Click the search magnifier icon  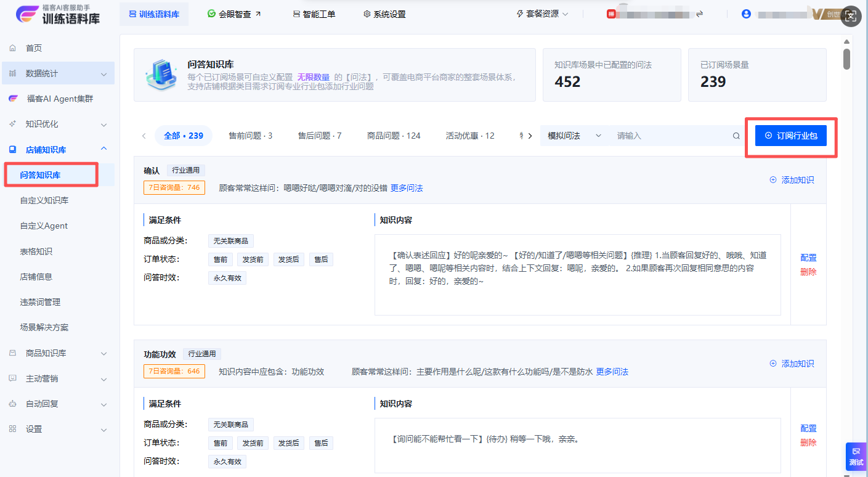736,136
